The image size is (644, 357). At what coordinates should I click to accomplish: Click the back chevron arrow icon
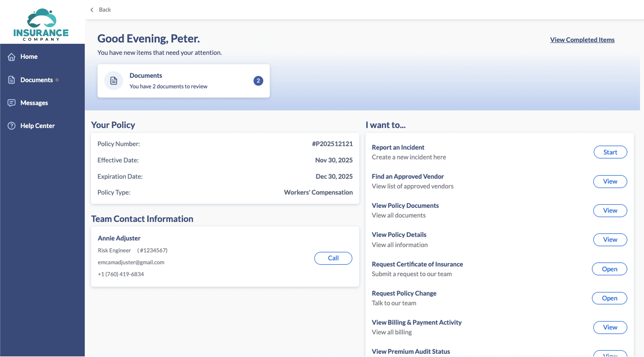tap(92, 10)
